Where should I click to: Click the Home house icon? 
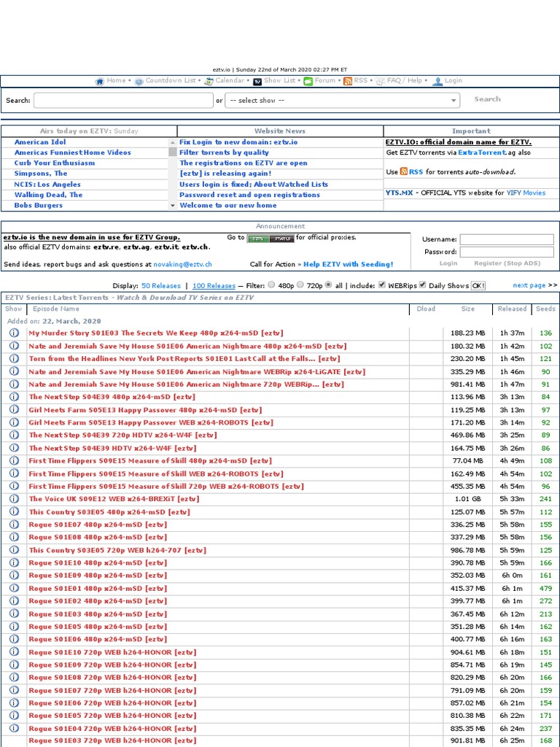click(99, 82)
